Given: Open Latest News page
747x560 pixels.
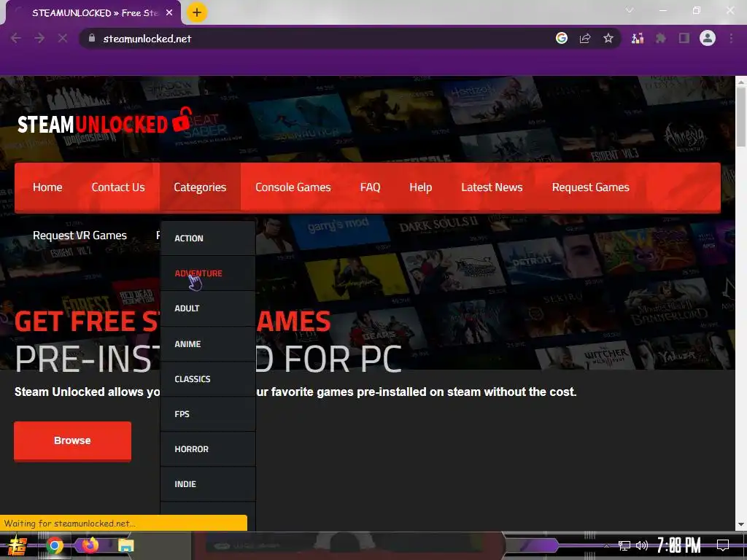Looking at the screenshot, I should 492,187.
